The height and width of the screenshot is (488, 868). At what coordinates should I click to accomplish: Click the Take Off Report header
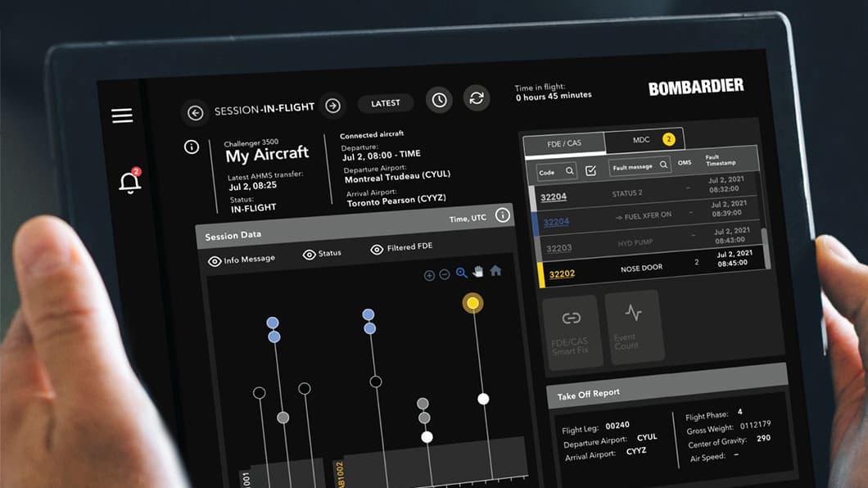point(667,385)
